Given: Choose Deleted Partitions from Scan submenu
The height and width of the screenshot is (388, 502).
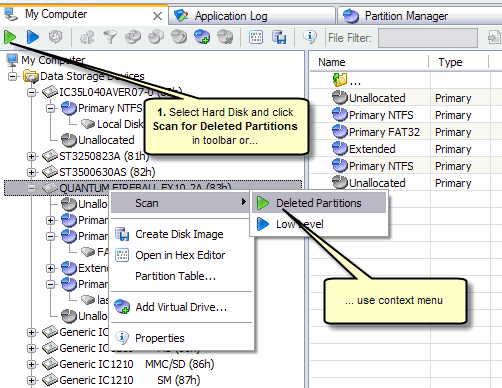Looking at the screenshot, I should click(319, 203).
